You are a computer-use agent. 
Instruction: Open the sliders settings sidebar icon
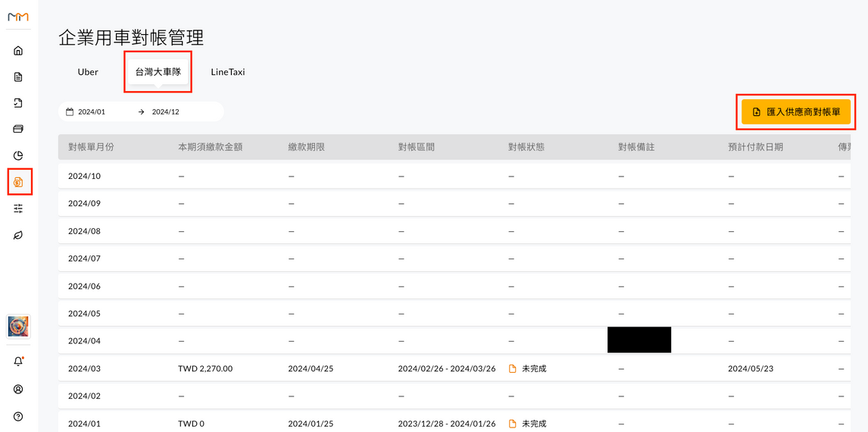tap(18, 208)
